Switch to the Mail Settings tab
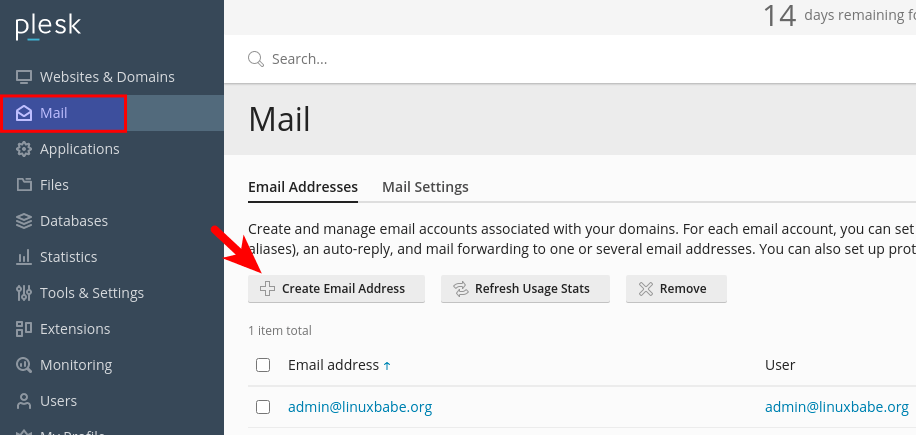The height and width of the screenshot is (435, 916). 425,187
